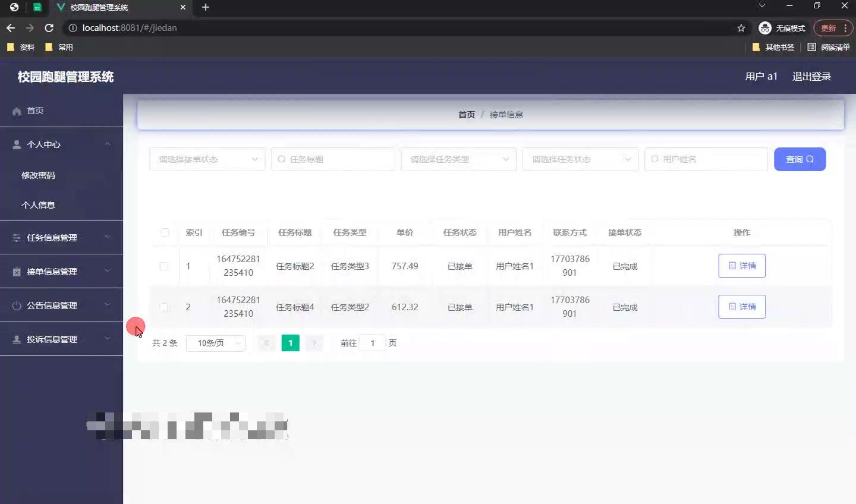The height and width of the screenshot is (504, 856).
Task: Tick the select-all checkbox in table header
Action: coord(165,232)
